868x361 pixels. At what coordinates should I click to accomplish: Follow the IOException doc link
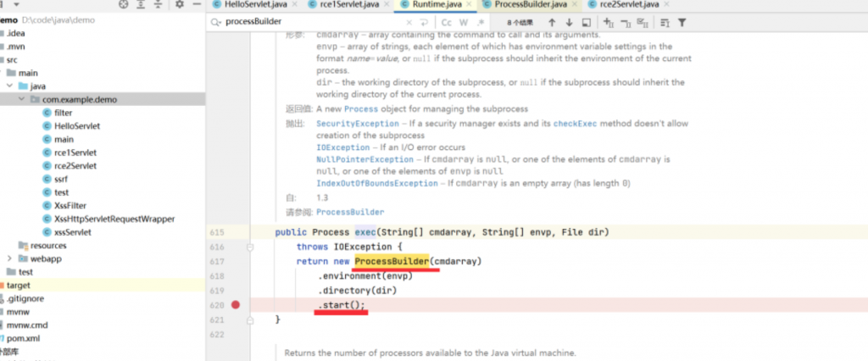click(x=342, y=147)
